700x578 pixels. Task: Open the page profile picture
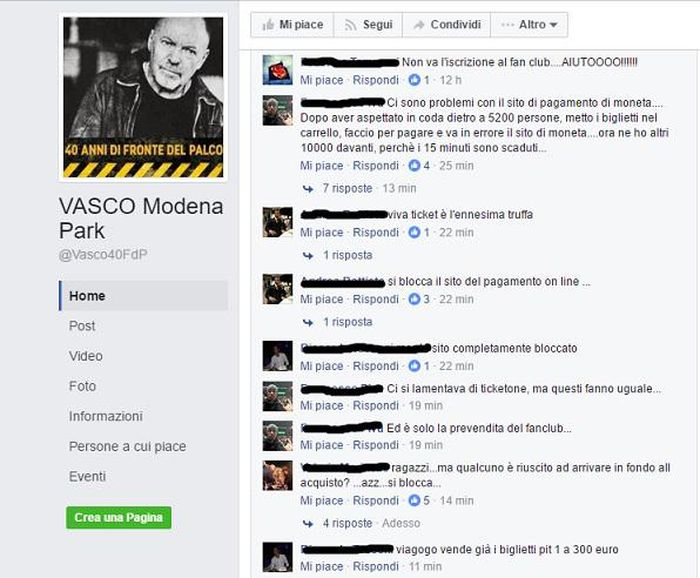(143, 98)
